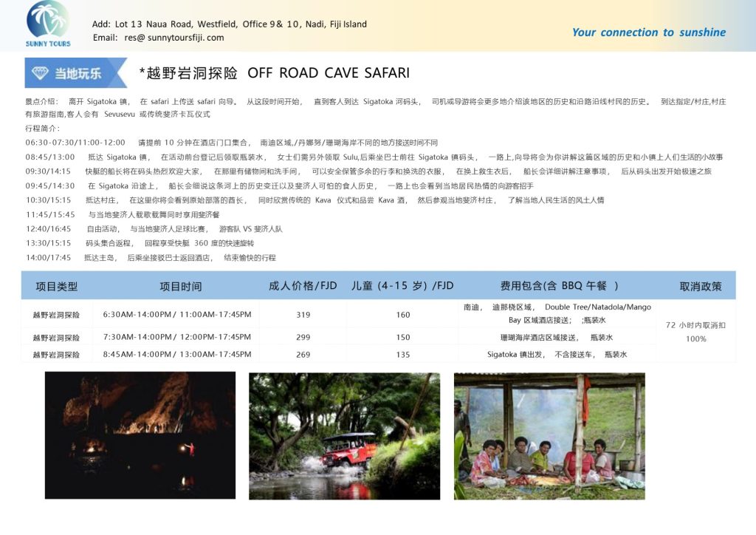
Task: Click the diamond icon beside 当地玩乐
Action: 40,73
